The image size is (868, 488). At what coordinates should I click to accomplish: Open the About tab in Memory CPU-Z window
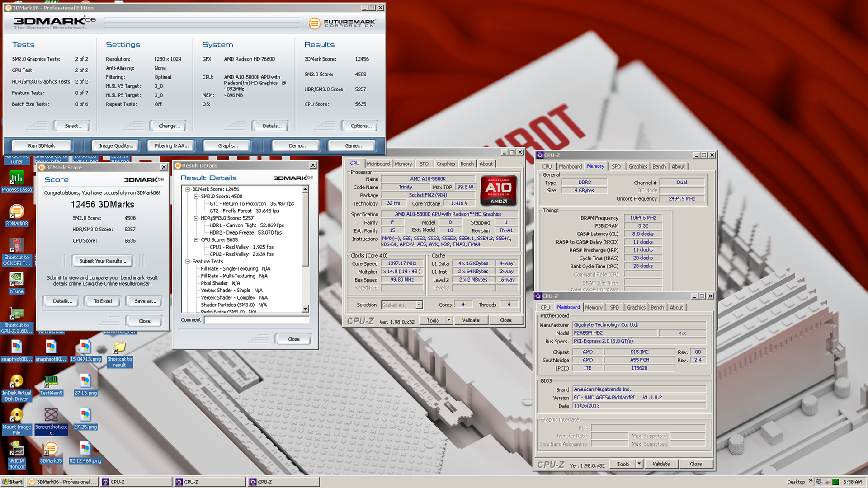[678, 167]
